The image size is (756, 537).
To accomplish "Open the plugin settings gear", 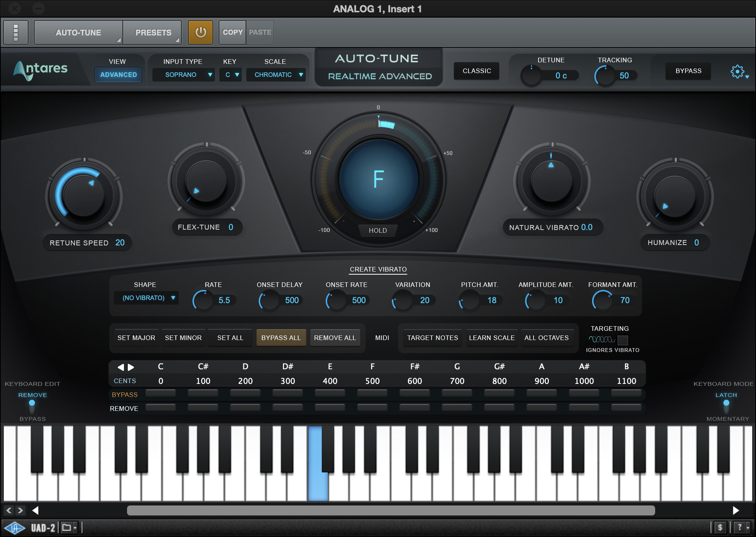I will coord(737,72).
